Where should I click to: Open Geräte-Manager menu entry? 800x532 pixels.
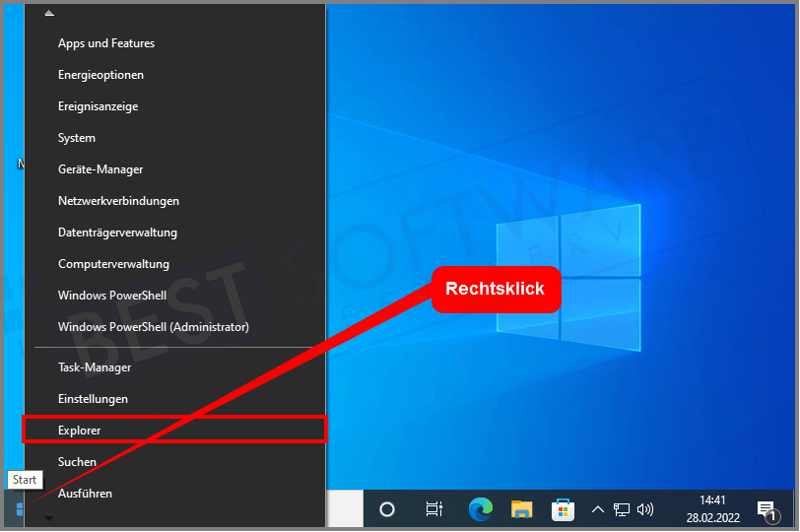100,169
